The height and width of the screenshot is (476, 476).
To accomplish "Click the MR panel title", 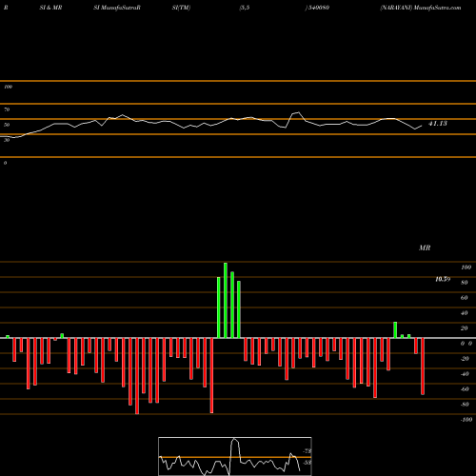I will [x=425, y=248].
